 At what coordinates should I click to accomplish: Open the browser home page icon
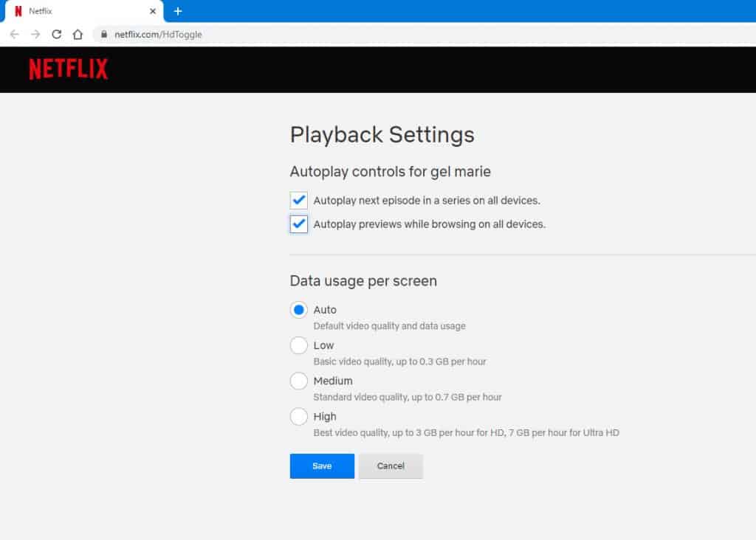pos(78,33)
